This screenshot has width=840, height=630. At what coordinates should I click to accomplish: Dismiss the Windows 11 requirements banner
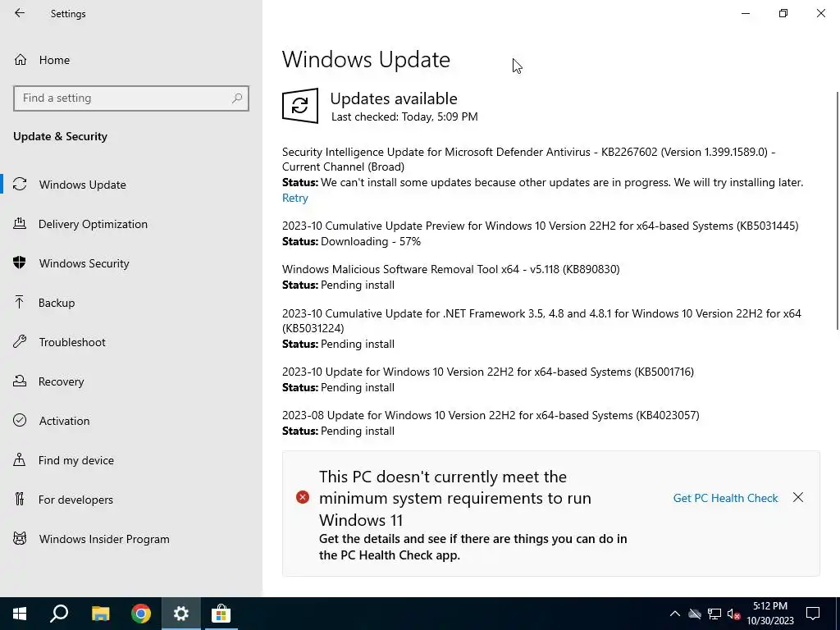click(x=798, y=498)
